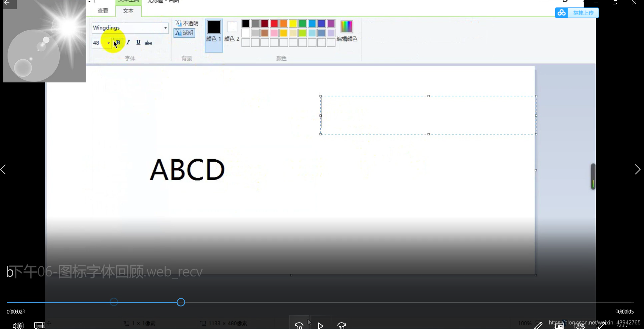Select the 颜色 1 foreground color button
The height and width of the screenshot is (329, 644).
coord(214,35)
